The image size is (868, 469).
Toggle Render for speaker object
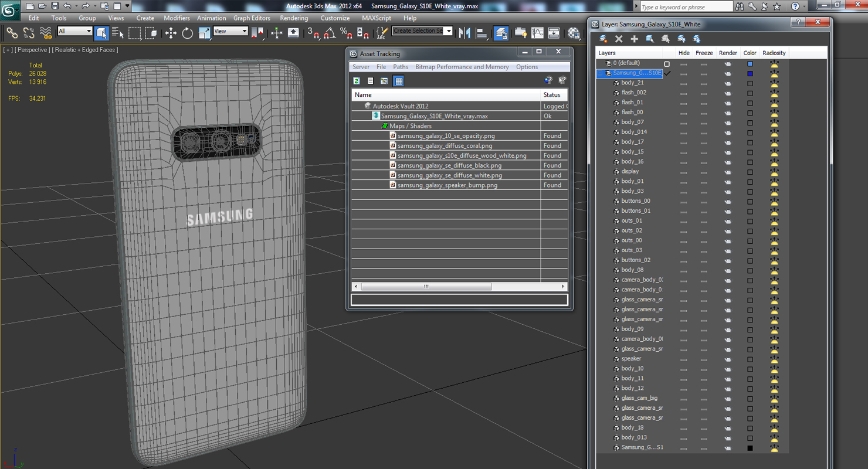point(728,359)
